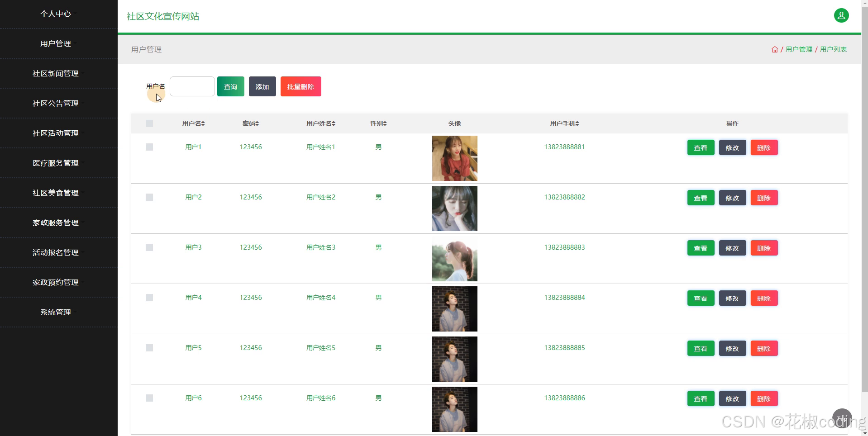Click 删除 for 用户4

click(x=764, y=298)
